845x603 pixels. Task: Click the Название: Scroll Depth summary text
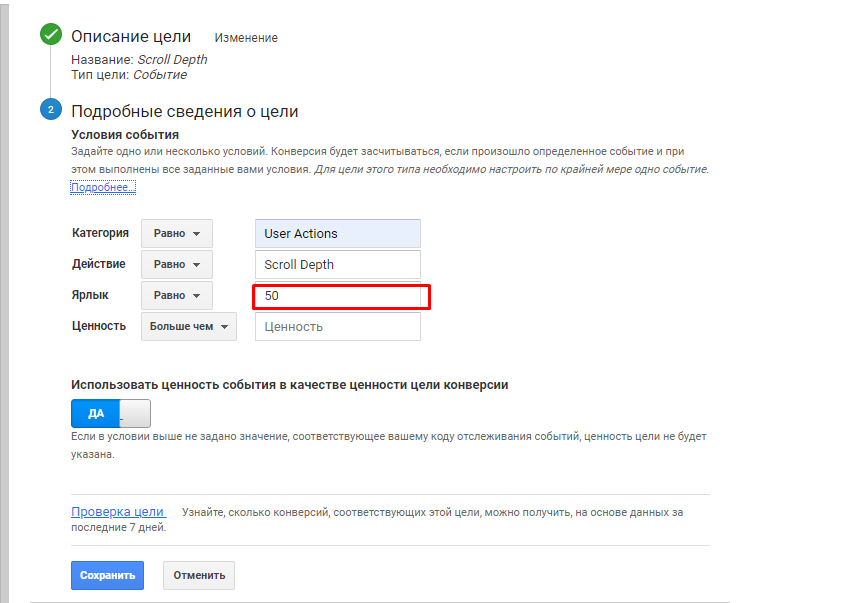click(x=139, y=60)
